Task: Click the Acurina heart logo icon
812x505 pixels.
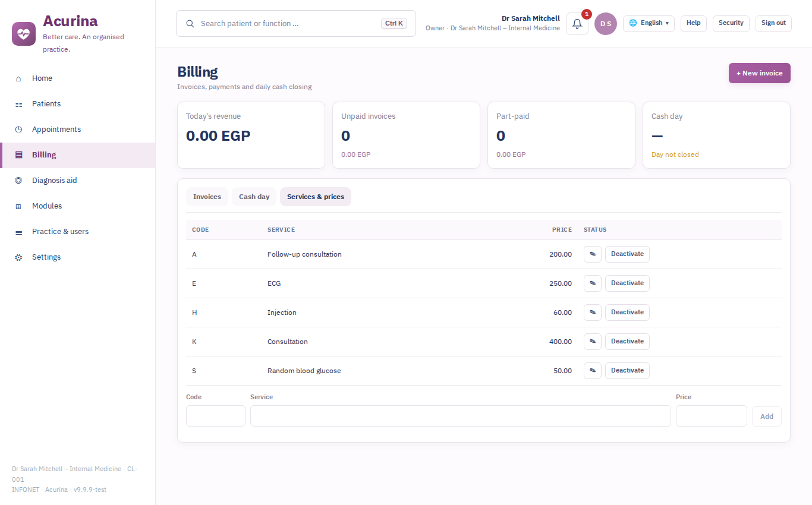Action: [x=24, y=34]
